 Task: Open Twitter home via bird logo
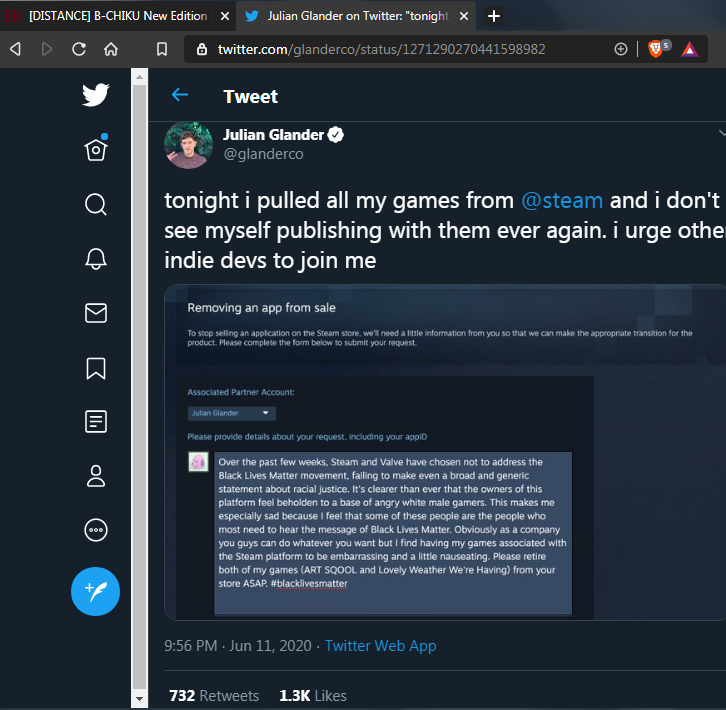click(96, 95)
